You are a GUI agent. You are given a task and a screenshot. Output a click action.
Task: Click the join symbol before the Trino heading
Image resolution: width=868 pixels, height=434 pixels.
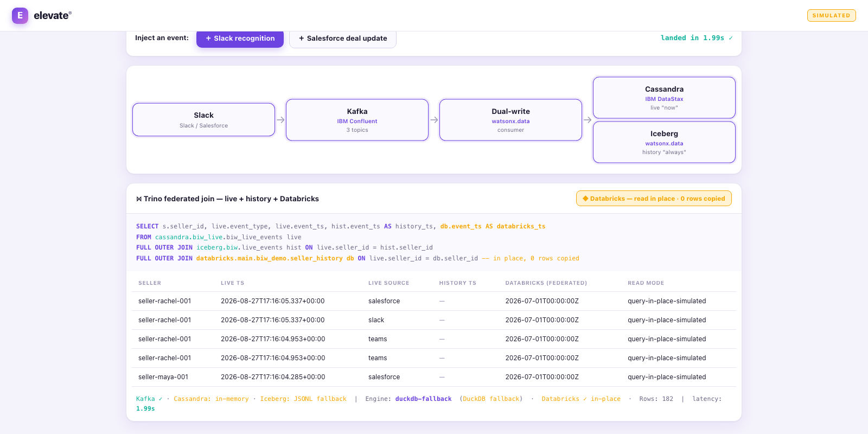139,199
